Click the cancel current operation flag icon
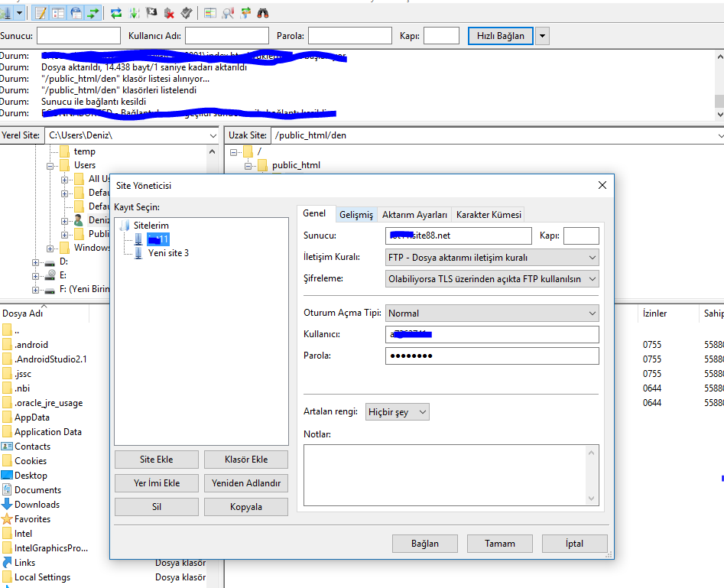 point(151,13)
